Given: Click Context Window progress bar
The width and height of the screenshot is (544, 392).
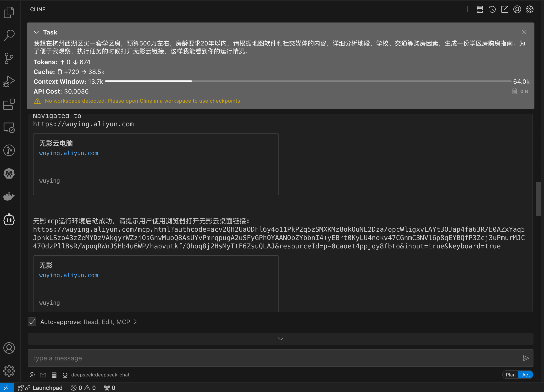Looking at the screenshot, I should [x=308, y=82].
